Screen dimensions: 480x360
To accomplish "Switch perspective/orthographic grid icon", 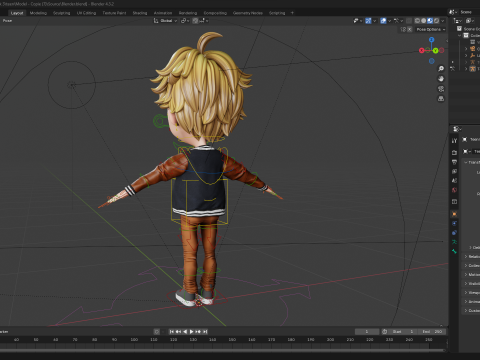I will coord(441,99).
